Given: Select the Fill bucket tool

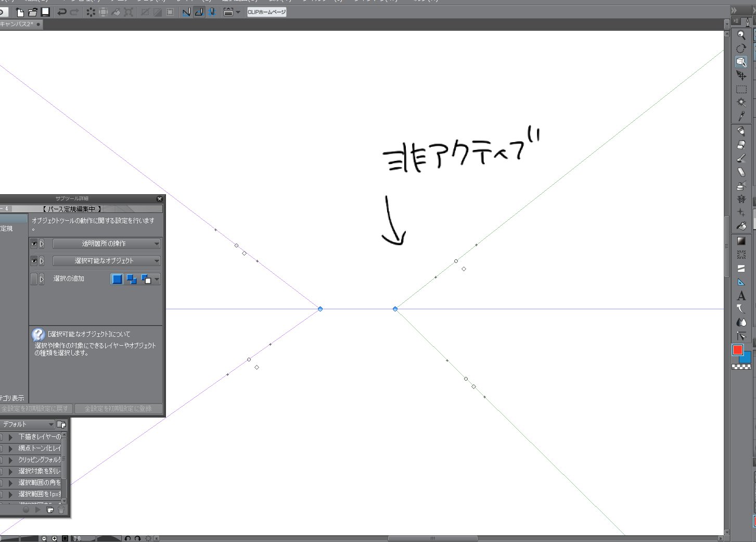Looking at the screenshot, I should [741, 226].
